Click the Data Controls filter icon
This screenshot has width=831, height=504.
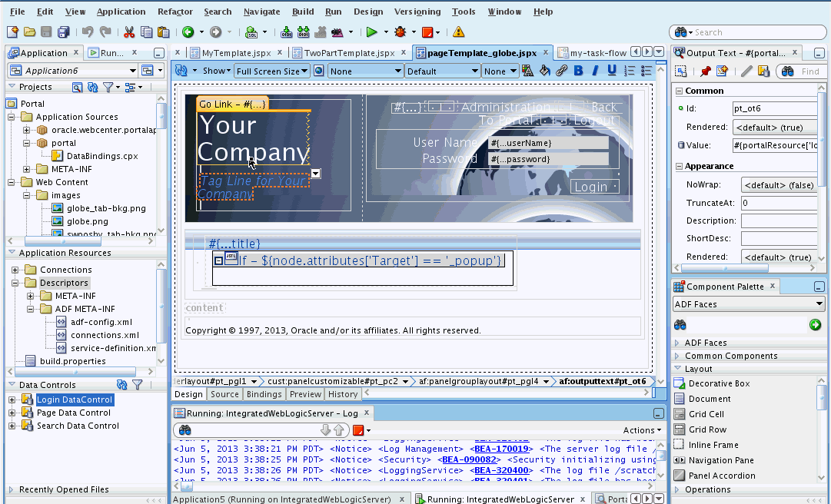coord(138,385)
